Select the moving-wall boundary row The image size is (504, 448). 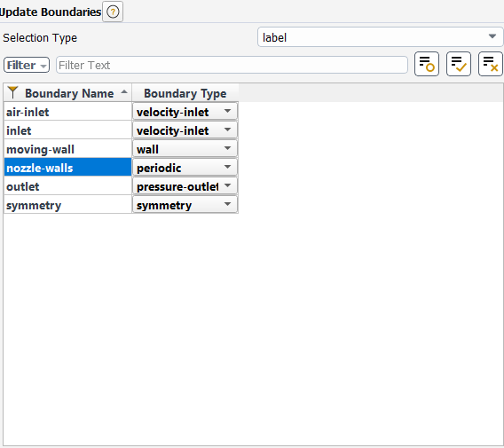pyautogui.click(x=67, y=149)
